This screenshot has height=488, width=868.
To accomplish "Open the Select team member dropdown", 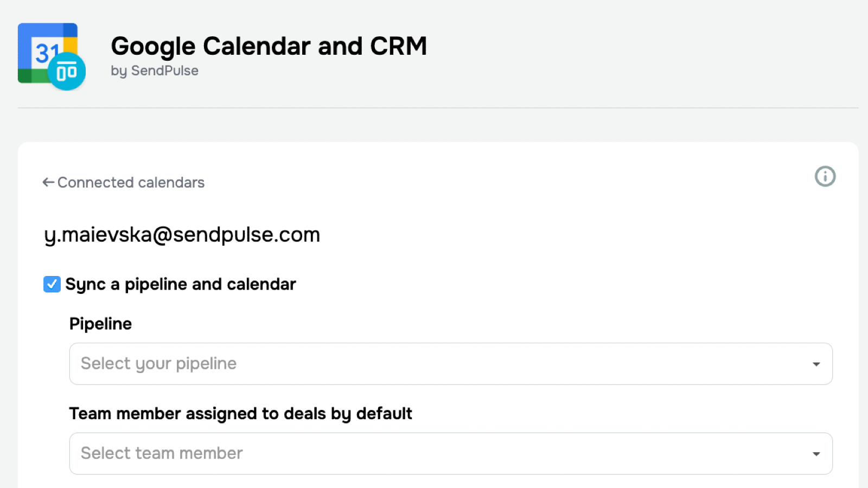I will pyautogui.click(x=450, y=454).
